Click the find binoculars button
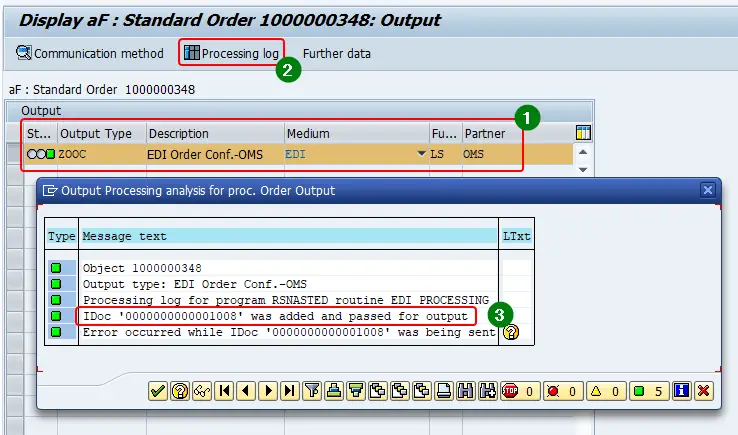Viewport: 738px width, 435px height. pos(465,391)
